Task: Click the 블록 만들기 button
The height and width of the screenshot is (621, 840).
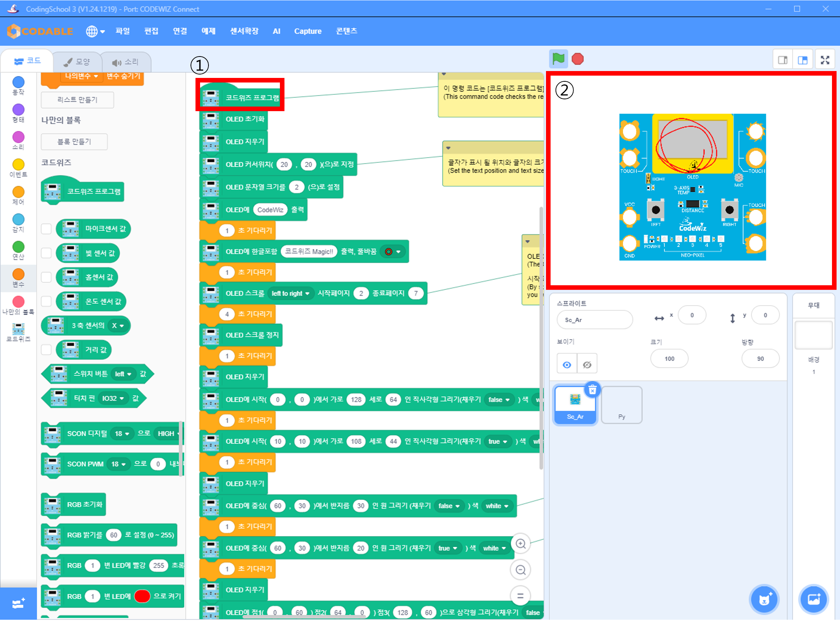Action: point(74,142)
